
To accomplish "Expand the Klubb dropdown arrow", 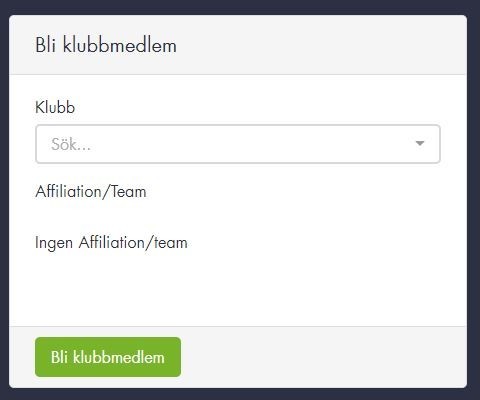I will 420,144.
